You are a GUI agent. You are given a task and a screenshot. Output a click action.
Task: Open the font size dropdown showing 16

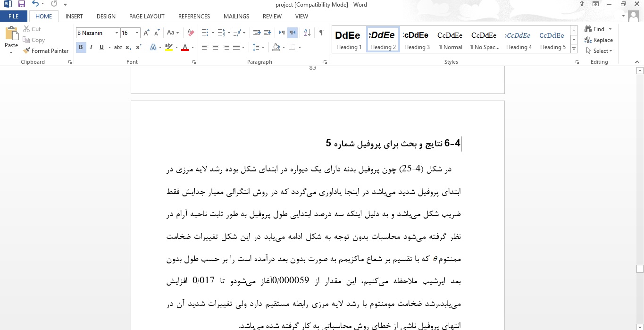pyautogui.click(x=137, y=33)
